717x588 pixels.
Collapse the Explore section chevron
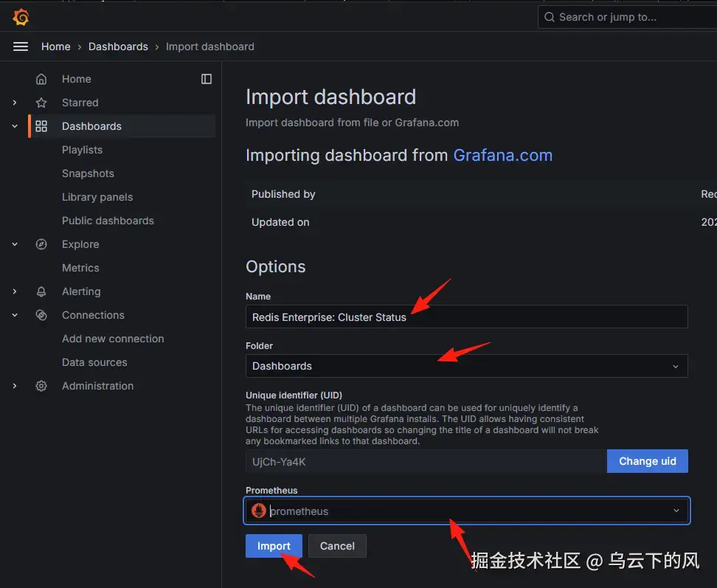pos(15,244)
